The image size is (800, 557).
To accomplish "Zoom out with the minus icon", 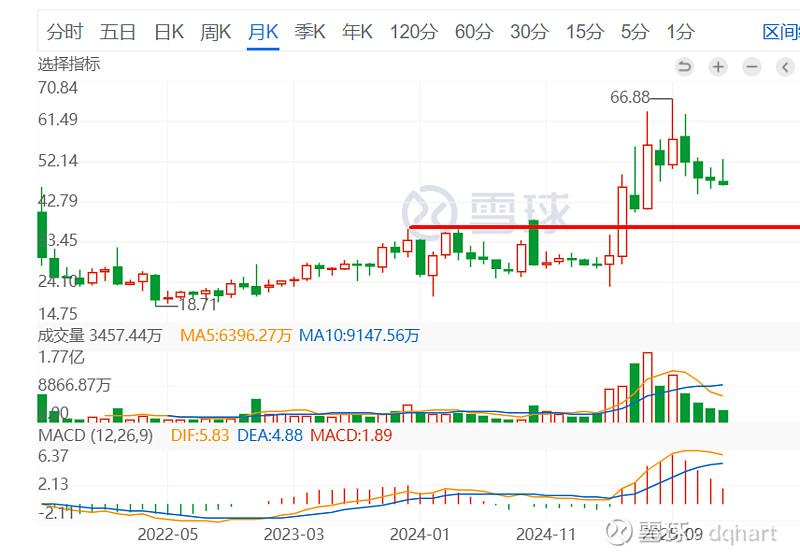I will pyautogui.click(x=752, y=67).
